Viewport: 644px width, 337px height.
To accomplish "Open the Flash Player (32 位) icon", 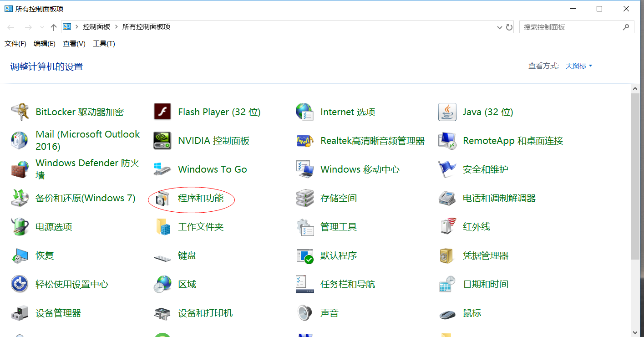I will click(162, 112).
